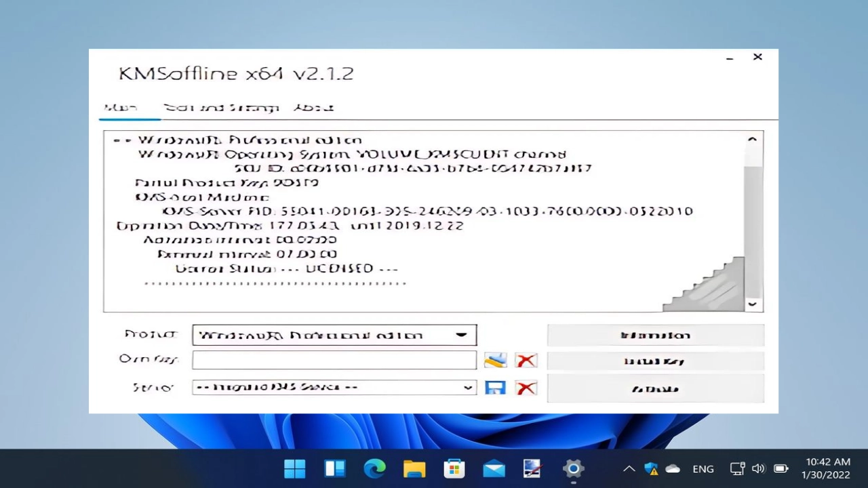Click the brush icon next to Own key
The height and width of the screenshot is (488, 868).
coord(496,361)
